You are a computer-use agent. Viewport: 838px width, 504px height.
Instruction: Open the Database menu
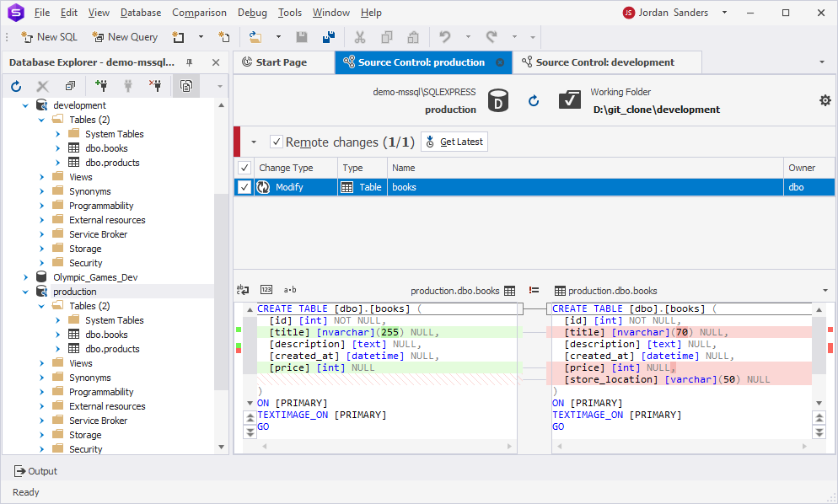pos(141,13)
